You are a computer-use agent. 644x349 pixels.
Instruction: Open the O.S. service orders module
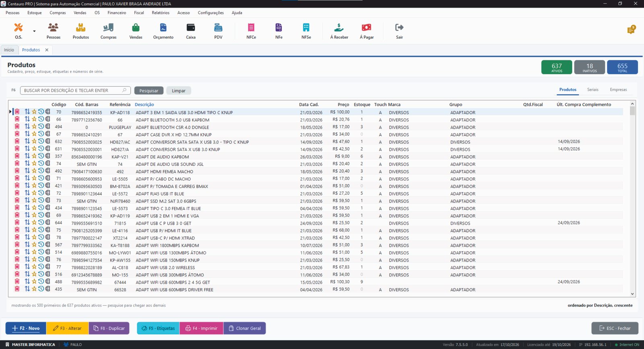point(19,31)
